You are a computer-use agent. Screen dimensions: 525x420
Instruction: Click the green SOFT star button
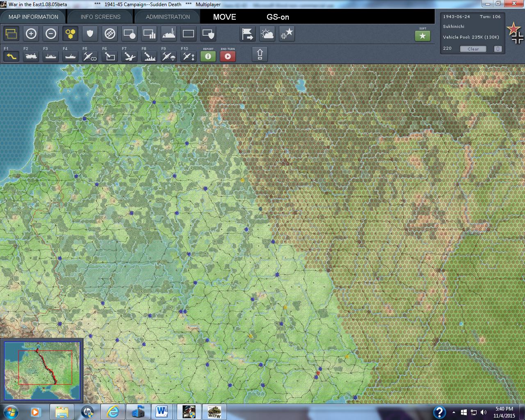pos(423,36)
